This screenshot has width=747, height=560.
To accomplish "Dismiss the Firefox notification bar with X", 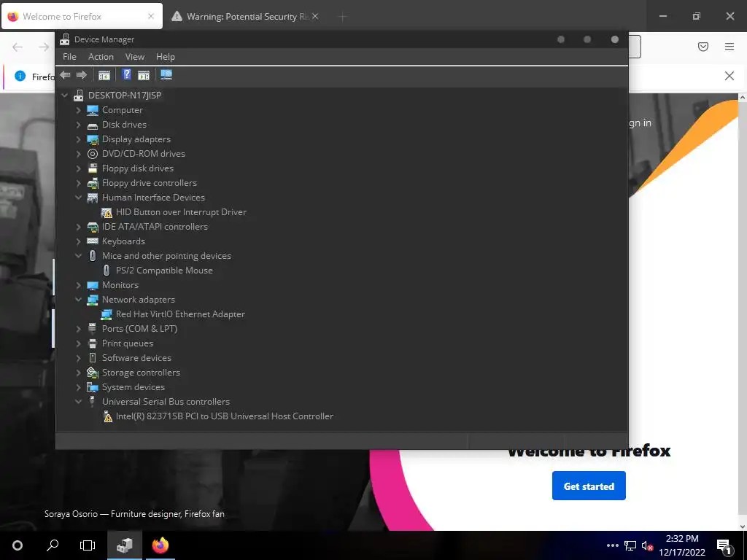I will [x=729, y=76].
